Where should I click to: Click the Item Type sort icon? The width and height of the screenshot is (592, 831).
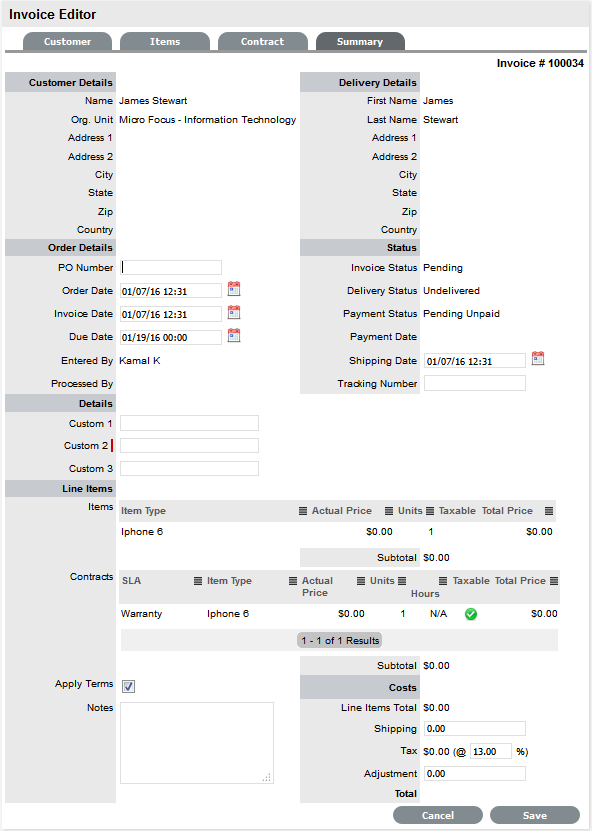tap(197, 581)
